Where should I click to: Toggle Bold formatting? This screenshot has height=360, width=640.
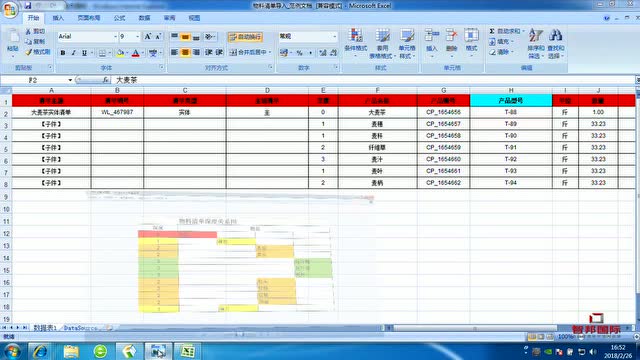(63, 53)
